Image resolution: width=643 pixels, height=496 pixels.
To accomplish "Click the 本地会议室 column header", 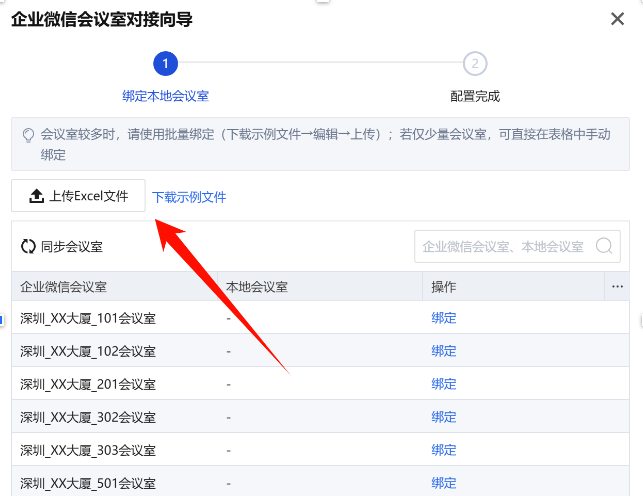I will pos(257,287).
